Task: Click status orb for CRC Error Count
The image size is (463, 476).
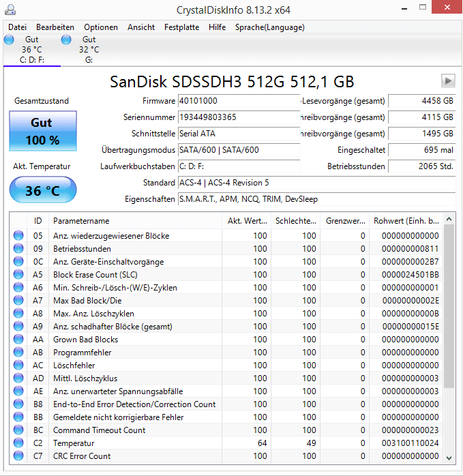Action: tap(18, 456)
